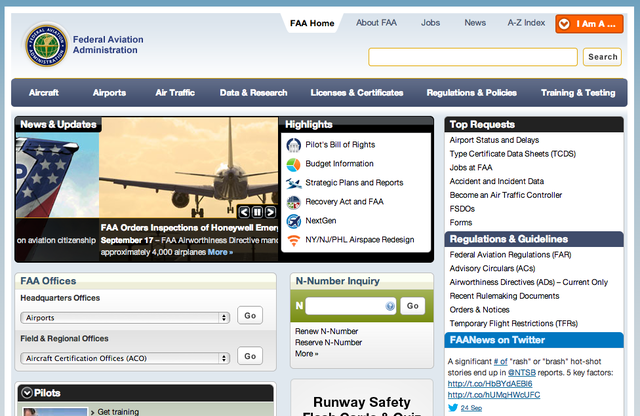Open the Air Traffic navigation menu
Image resolution: width=640 pixels, height=416 pixels.
(x=175, y=93)
